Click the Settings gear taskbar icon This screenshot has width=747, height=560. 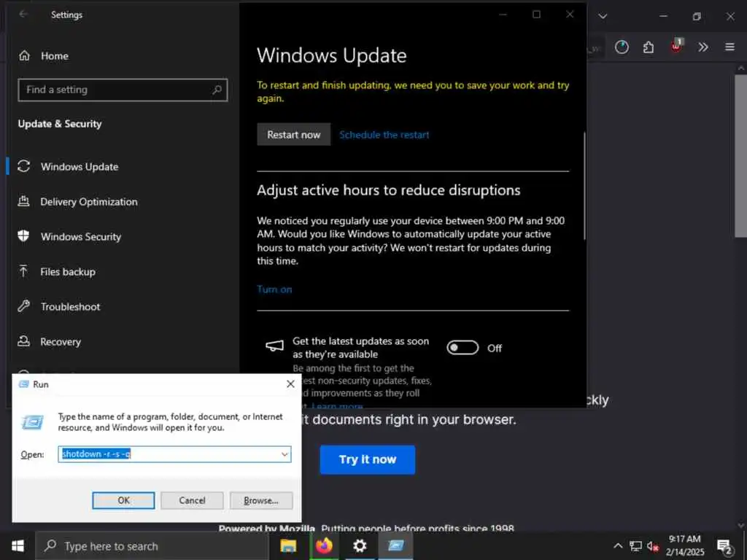[x=360, y=545]
